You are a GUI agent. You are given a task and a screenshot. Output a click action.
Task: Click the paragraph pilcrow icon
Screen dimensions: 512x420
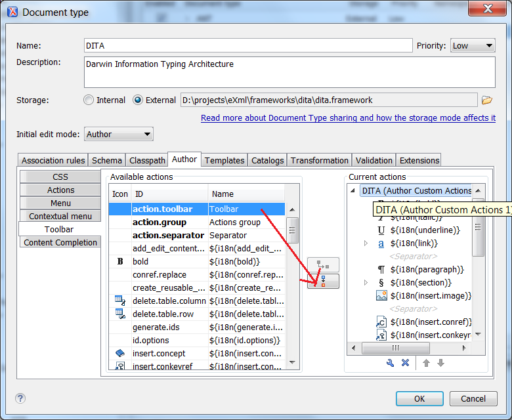(x=381, y=270)
